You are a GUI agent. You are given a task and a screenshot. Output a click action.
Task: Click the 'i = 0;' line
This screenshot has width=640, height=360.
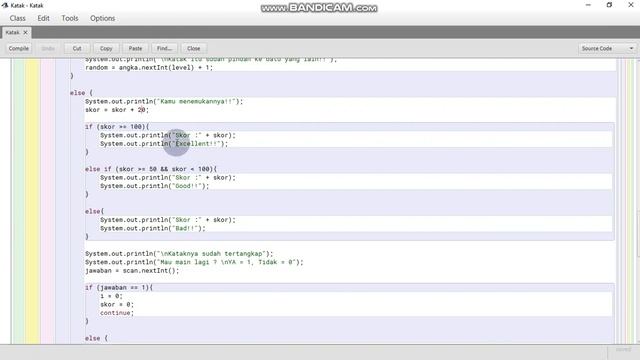(x=111, y=296)
